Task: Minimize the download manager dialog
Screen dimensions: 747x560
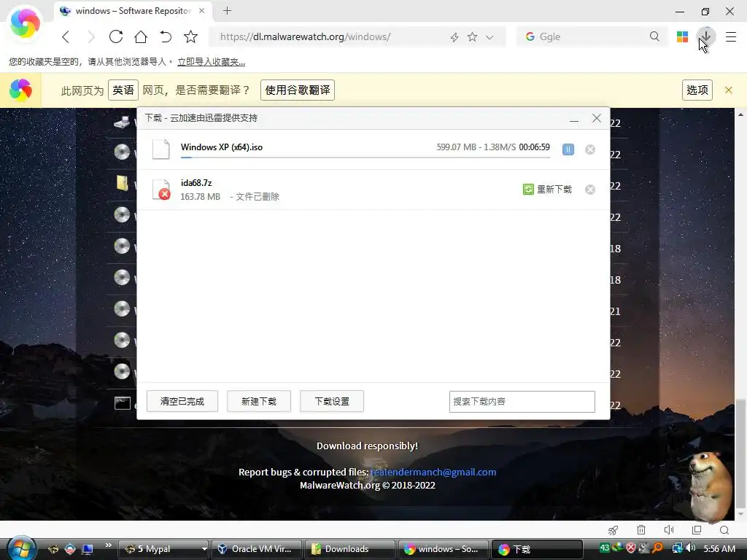Action: coord(574,119)
